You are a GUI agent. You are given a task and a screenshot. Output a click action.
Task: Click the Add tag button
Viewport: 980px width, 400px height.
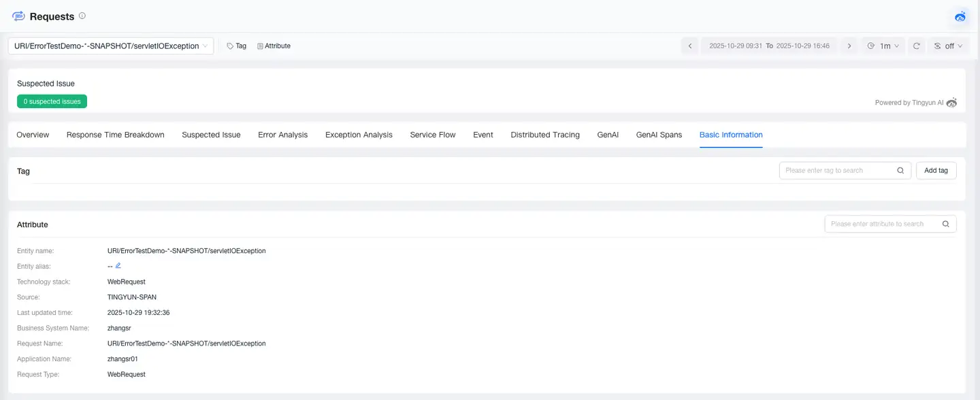coord(936,171)
